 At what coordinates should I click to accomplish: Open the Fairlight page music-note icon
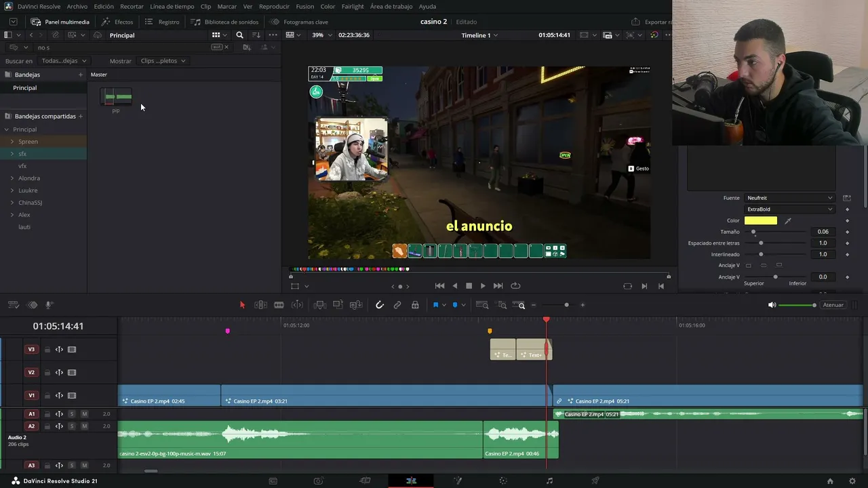pos(549,481)
